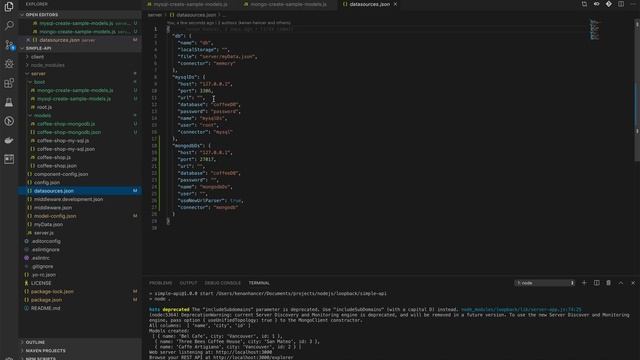Collapse the boot folder
Image resolution: width=640 pixels, height=360 pixels.
click(x=39, y=82)
